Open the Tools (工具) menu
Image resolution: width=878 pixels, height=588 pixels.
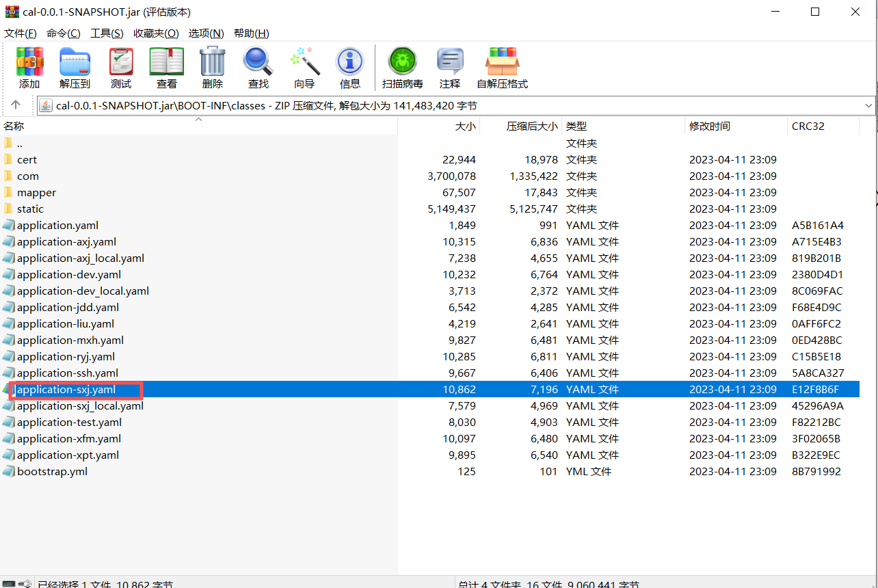pyautogui.click(x=107, y=33)
